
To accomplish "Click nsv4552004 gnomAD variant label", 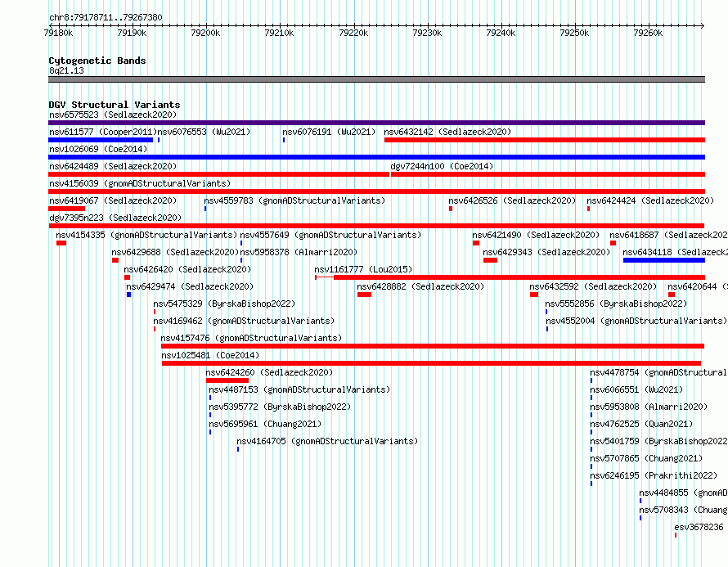I will point(636,321).
